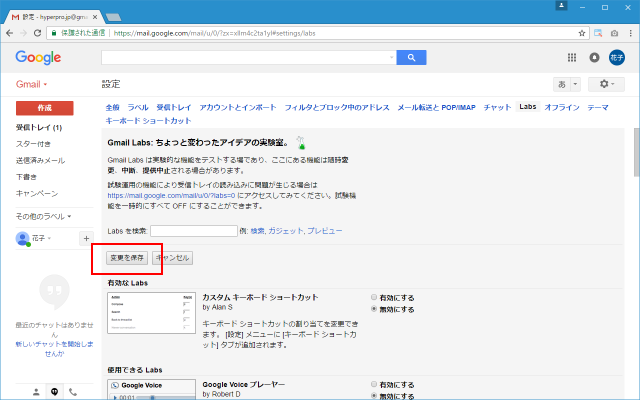
Task: Switch to the ラベル settings tab
Action: coord(138,107)
